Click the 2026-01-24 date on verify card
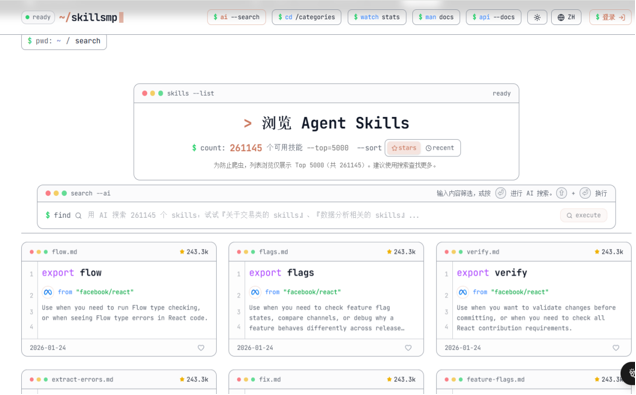 click(x=463, y=348)
